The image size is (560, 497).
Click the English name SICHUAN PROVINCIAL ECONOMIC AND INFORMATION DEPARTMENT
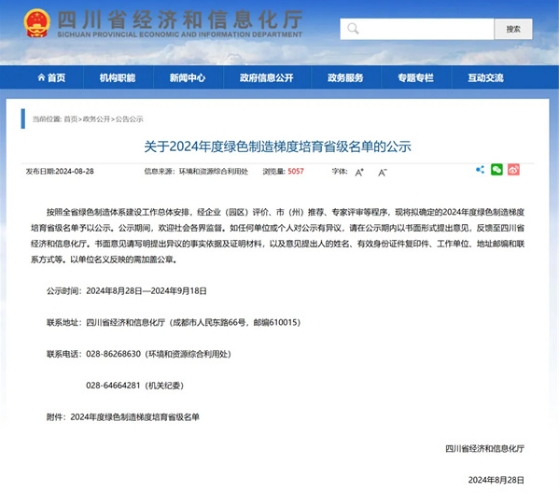tap(180, 35)
